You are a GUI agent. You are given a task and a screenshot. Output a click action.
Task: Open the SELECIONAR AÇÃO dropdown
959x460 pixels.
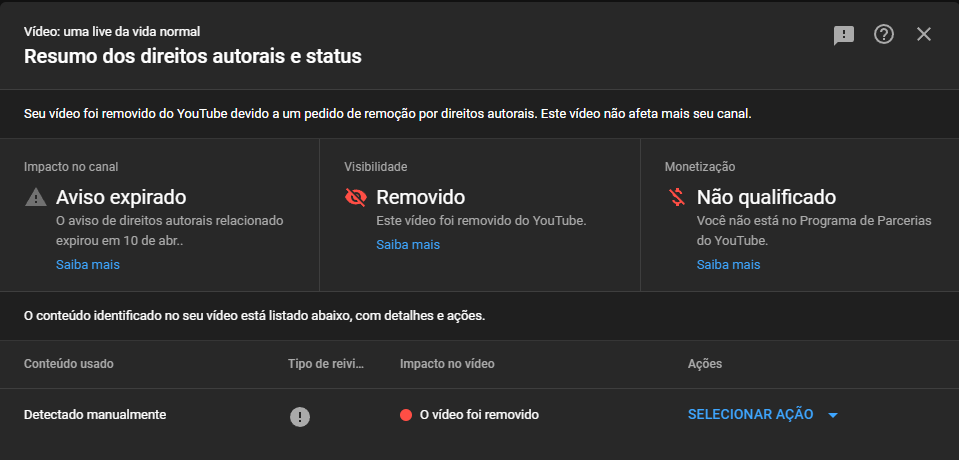(x=763, y=415)
